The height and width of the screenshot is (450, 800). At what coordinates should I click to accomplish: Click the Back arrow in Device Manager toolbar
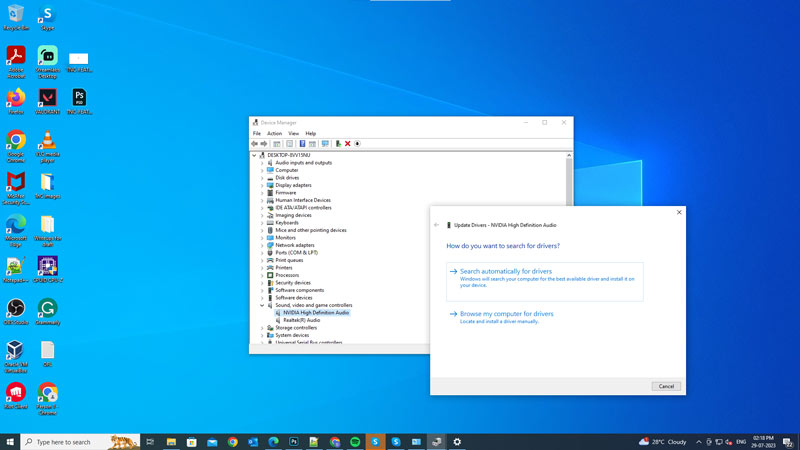[x=254, y=144]
